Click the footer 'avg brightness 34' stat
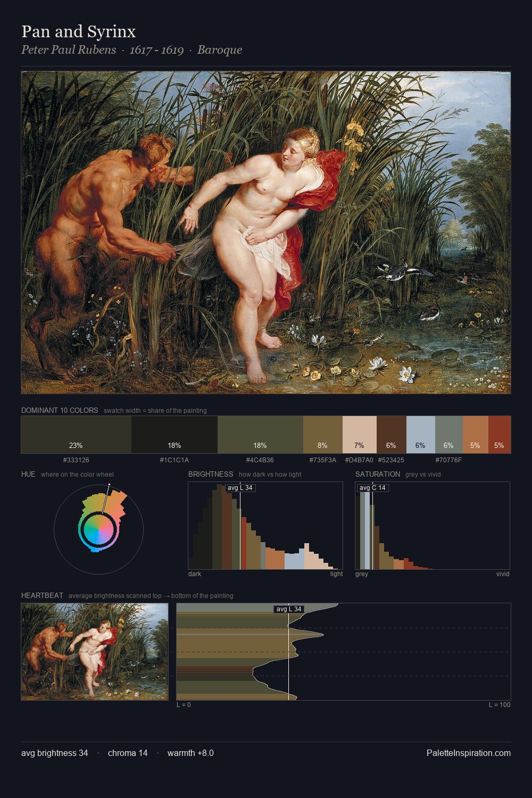This screenshot has height=798, width=532. pyautogui.click(x=55, y=753)
